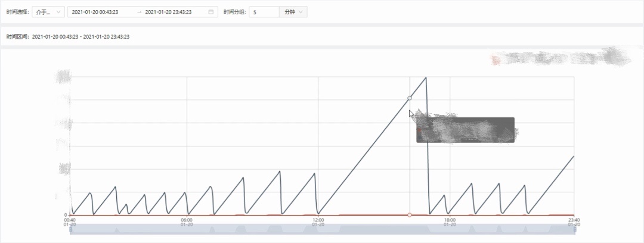Viewport: 644px width, 243px height.
Task: Click the highest peak of the gray line
Action: [x=426, y=77]
